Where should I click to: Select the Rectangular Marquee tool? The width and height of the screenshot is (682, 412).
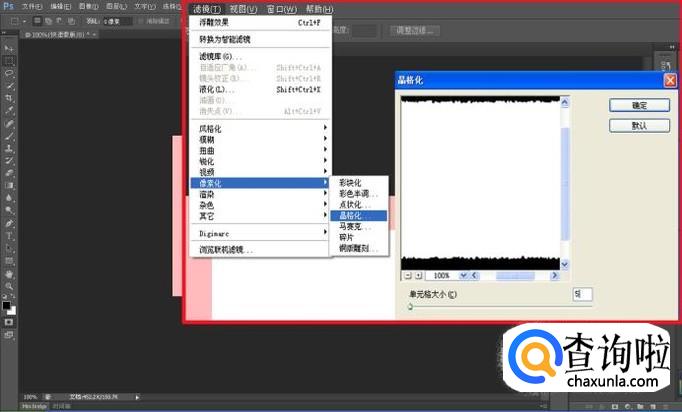tap(9, 60)
